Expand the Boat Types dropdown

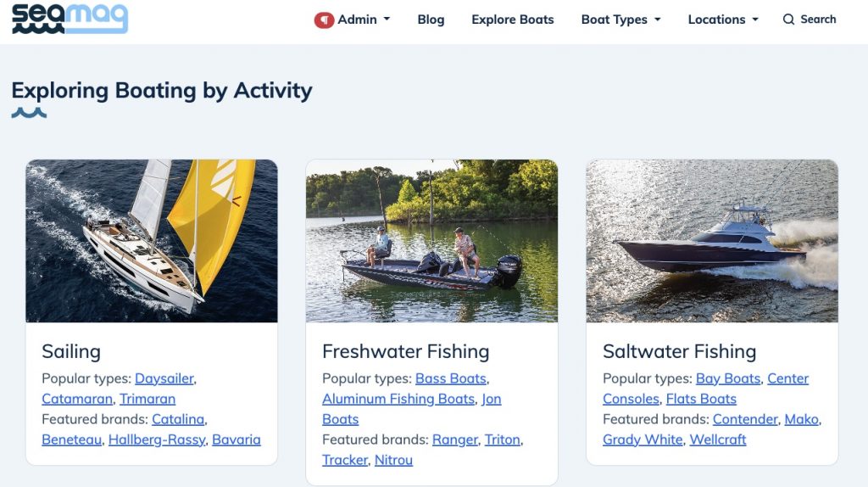point(620,20)
